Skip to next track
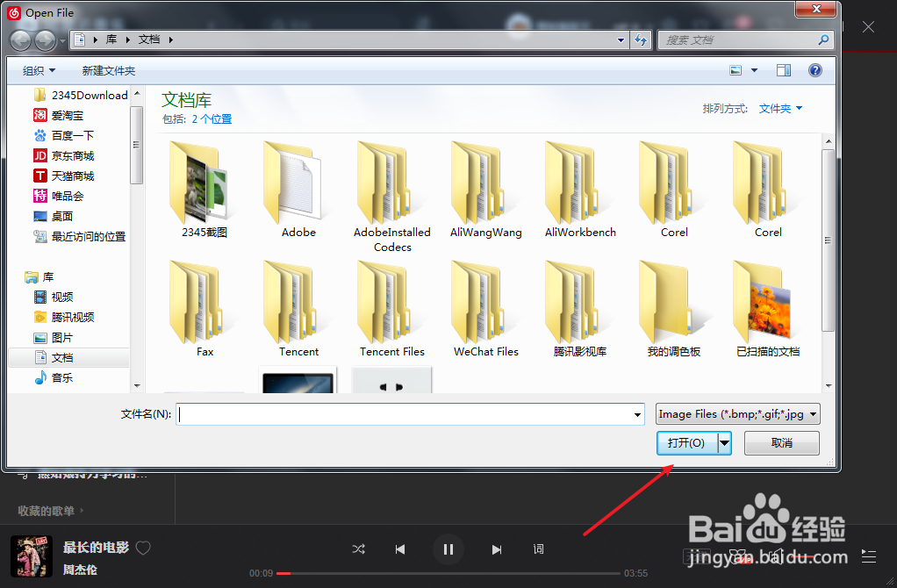Image resolution: width=897 pixels, height=588 pixels. 497,549
